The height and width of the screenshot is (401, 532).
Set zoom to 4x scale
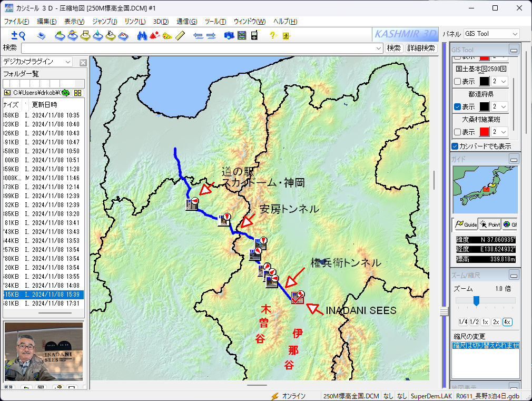point(507,322)
